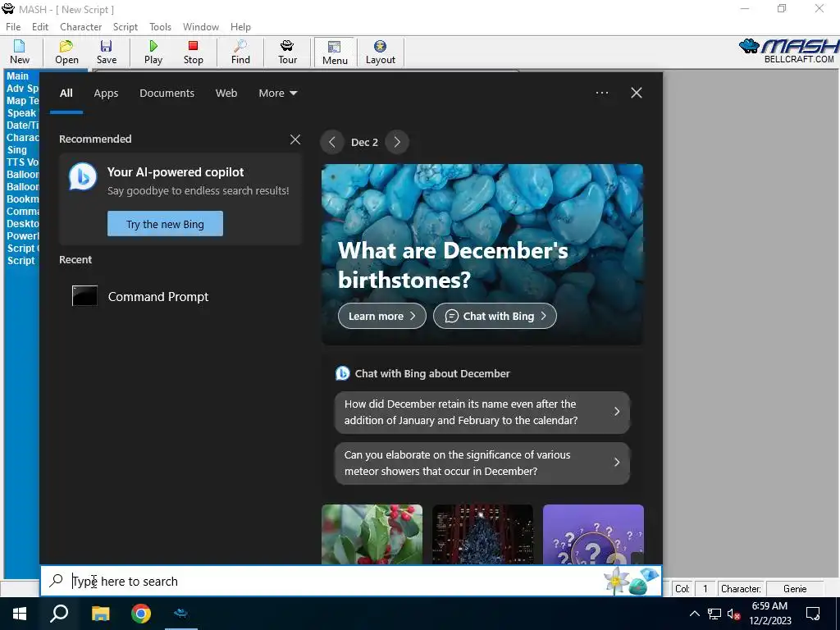Click the New script toolbar icon
840x630 pixels.
[20, 52]
